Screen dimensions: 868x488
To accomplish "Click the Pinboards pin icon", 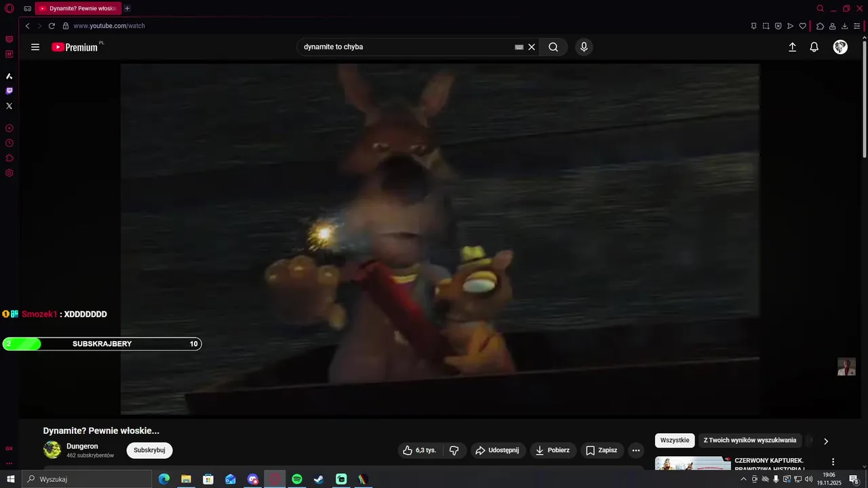I will click(753, 26).
